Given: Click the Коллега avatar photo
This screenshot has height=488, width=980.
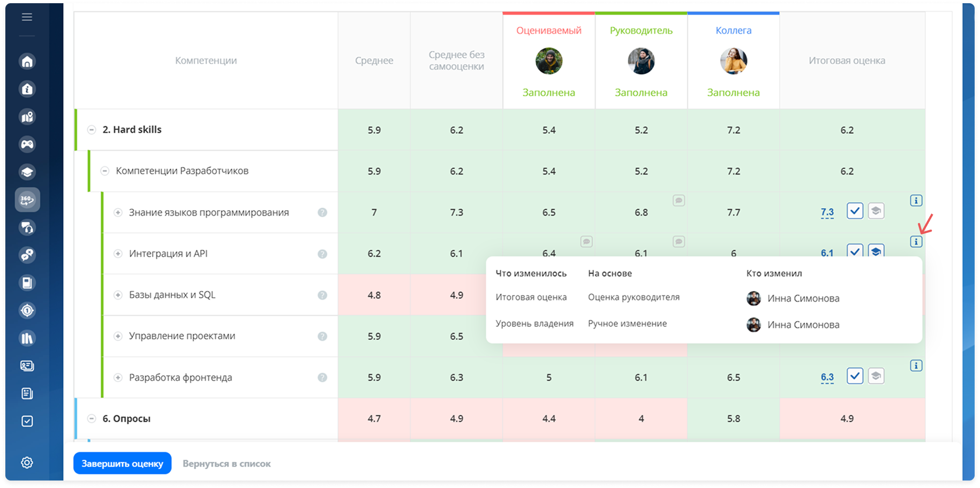Looking at the screenshot, I should point(733,61).
